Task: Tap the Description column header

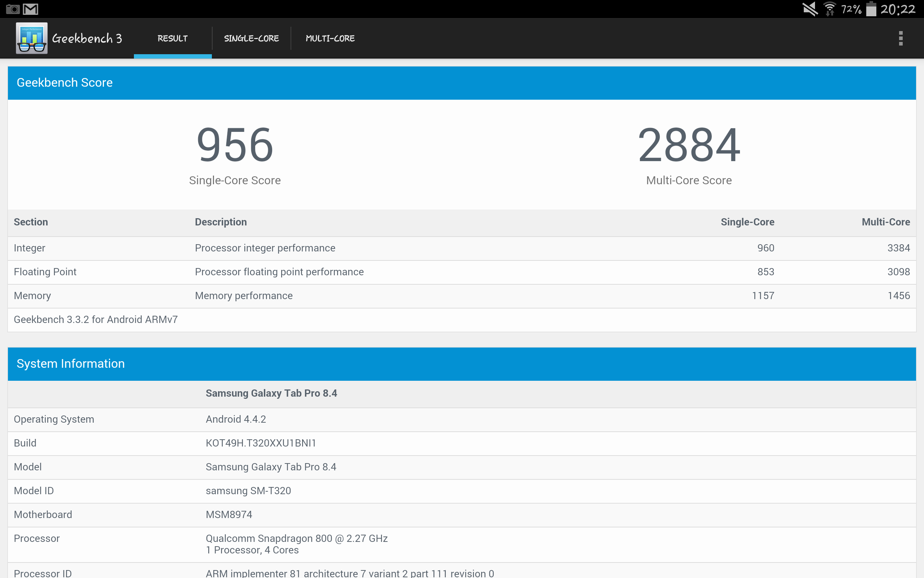Action: click(x=221, y=222)
